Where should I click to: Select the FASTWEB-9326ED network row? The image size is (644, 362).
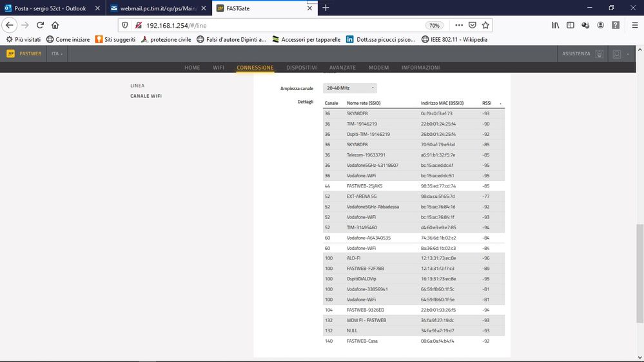(414, 310)
